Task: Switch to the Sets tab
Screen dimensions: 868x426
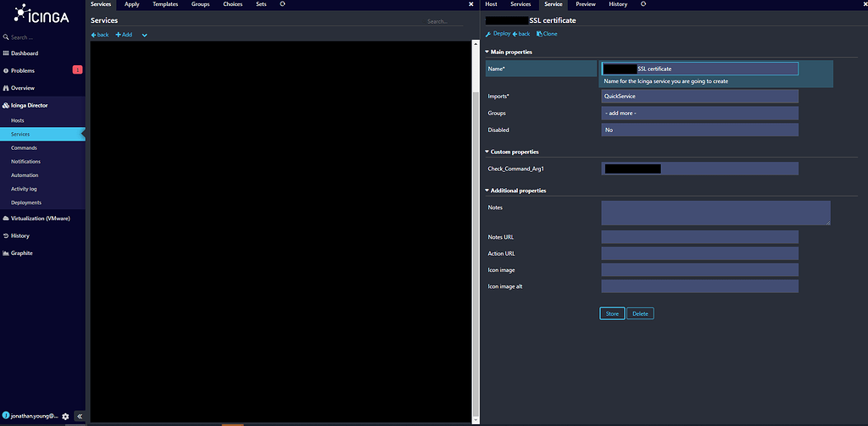Action: [x=261, y=4]
